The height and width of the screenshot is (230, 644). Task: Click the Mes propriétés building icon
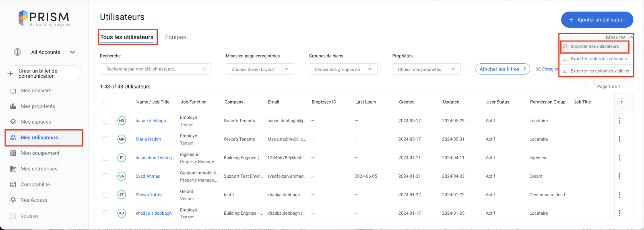(x=13, y=106)
